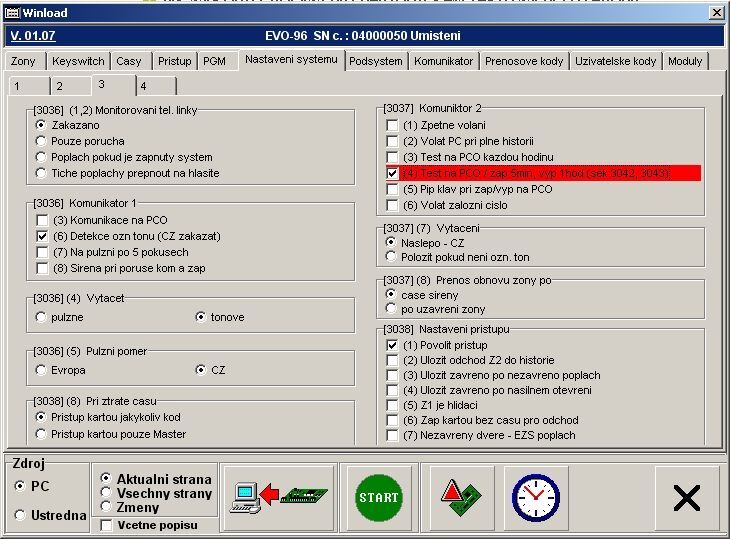The image size is (730, 539).
Task: Uncheck Detekce ozn tonu checkbox
Action: click(x=42, y=236)
